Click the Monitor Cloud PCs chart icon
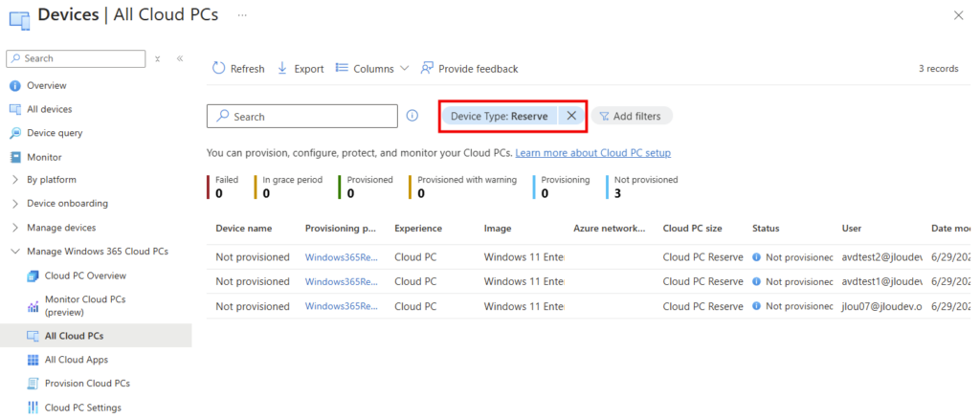980x419 pixels. [x=33, y=307]
